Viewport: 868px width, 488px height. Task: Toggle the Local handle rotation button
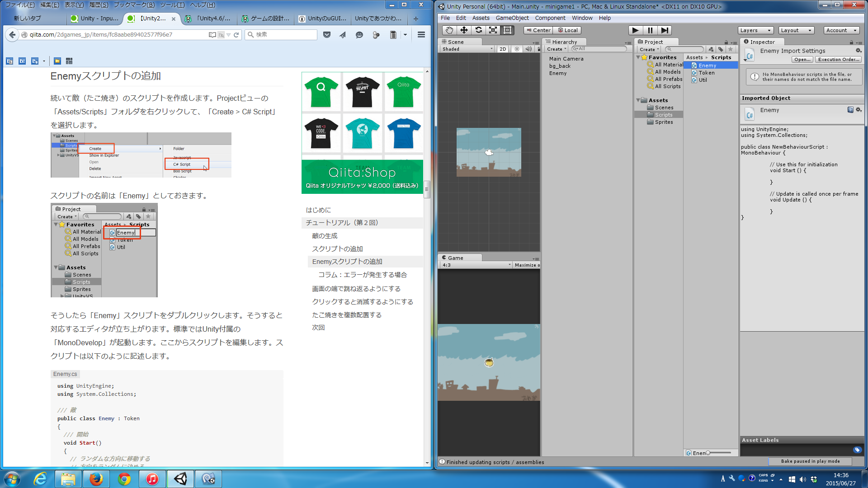(x=568, y=30)
